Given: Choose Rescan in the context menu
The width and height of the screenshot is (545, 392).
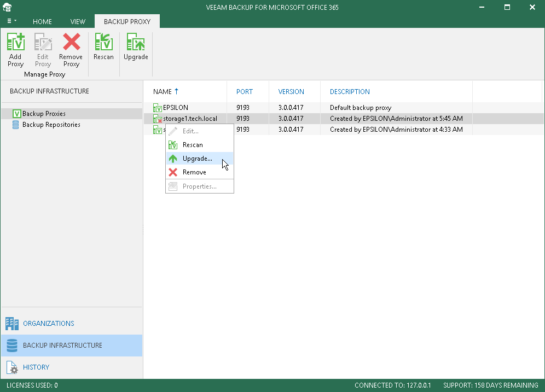Looking at the screenshot, I should coord(200,145).
